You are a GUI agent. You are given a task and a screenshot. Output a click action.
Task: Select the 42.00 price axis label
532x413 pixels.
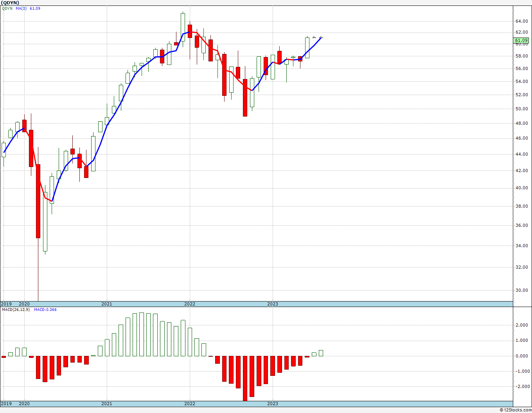click(521, 171)
